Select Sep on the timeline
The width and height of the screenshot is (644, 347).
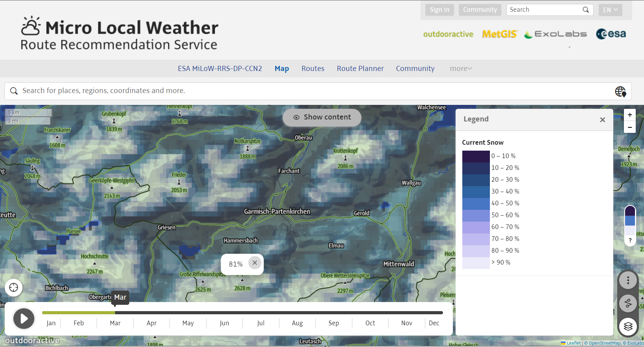334,323
